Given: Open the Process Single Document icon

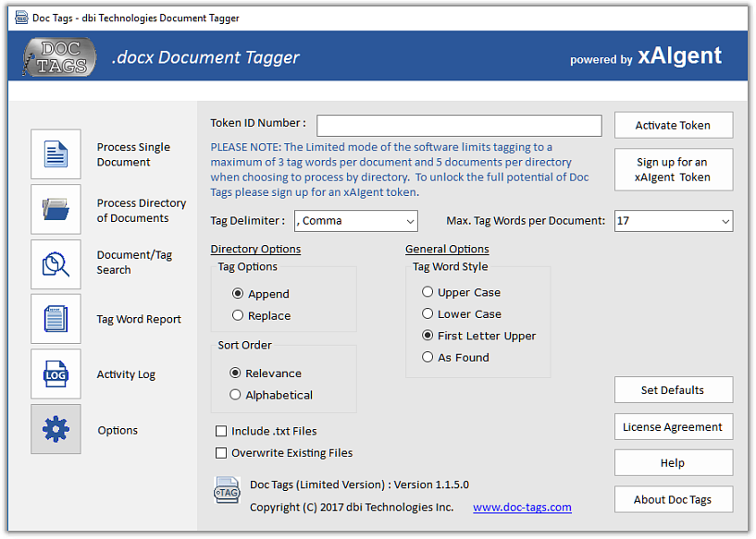Looking at the screenshot, I should pyautogui.click(x=56, y=154).
